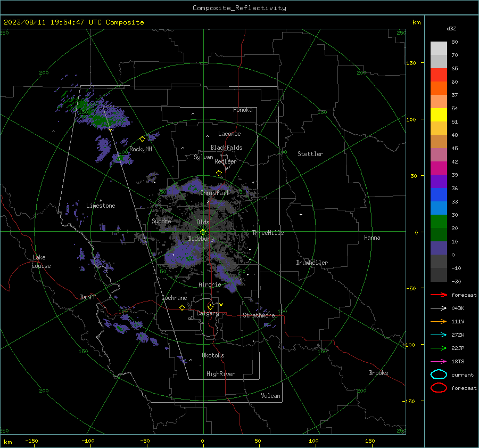Click the Blackfalds label on map
Screen dimensions: 479x448
tap(226, 148)
